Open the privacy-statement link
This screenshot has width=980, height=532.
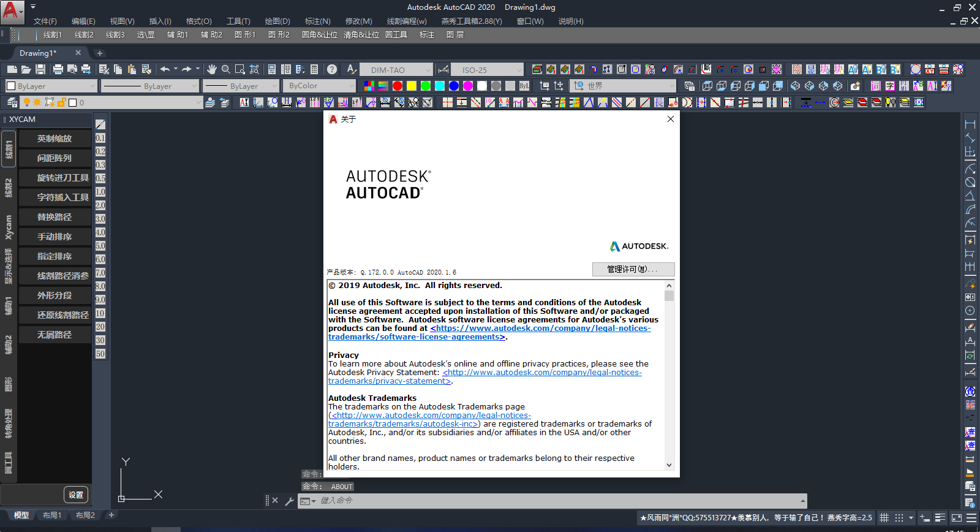[x=485, y=377]
